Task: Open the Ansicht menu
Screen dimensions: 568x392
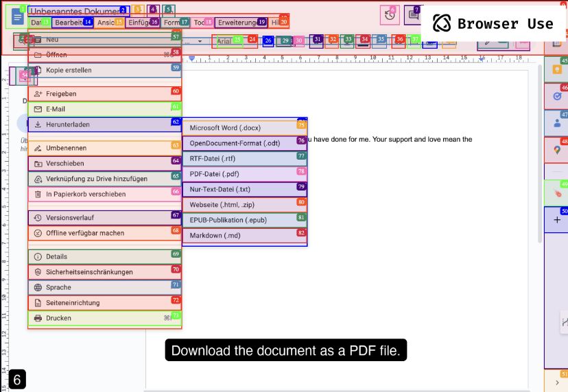Action: pyautogui.click(x=109, y=23)
